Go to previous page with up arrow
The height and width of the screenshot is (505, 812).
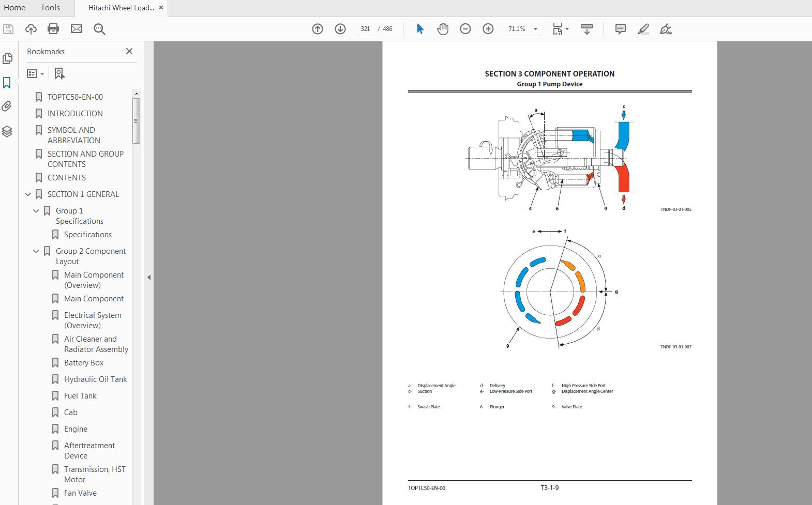[x=318, y=29]
